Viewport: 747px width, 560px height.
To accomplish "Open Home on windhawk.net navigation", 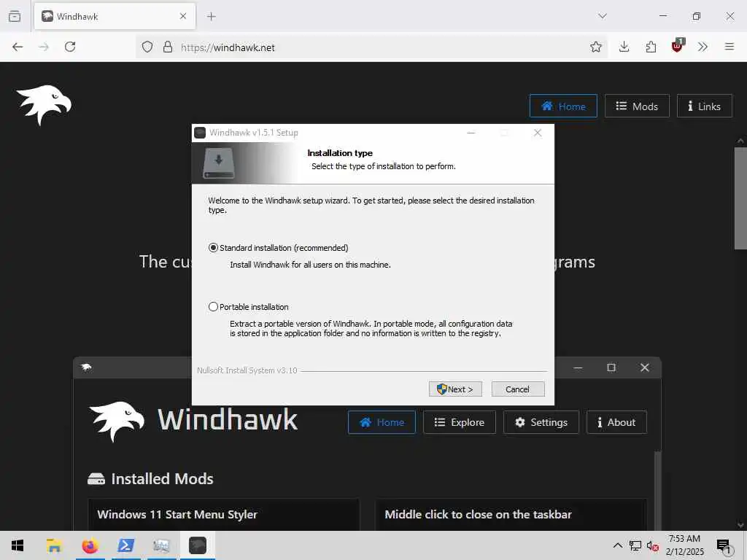I will [x=563, y=106].
